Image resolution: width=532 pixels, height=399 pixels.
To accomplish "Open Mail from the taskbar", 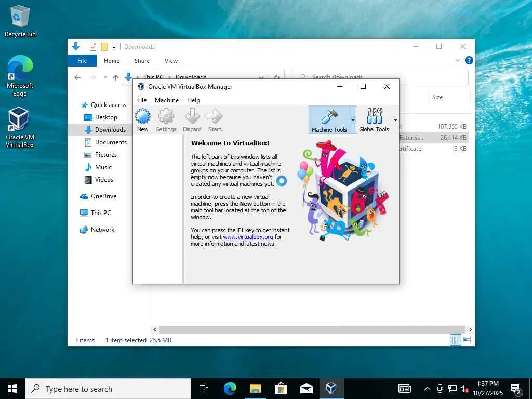I will pyautogui.click(x=306, y=389).
